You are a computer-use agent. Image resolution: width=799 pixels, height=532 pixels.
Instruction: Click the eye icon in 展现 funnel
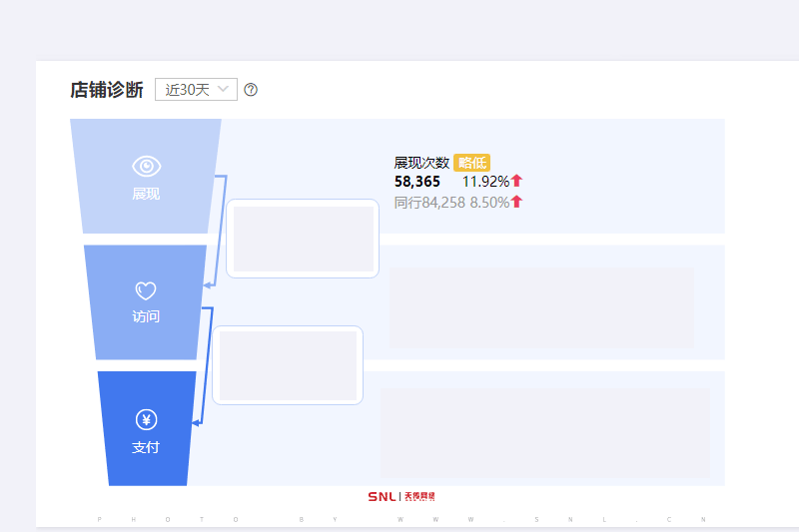pyautogui.click(x=146, y=166)
